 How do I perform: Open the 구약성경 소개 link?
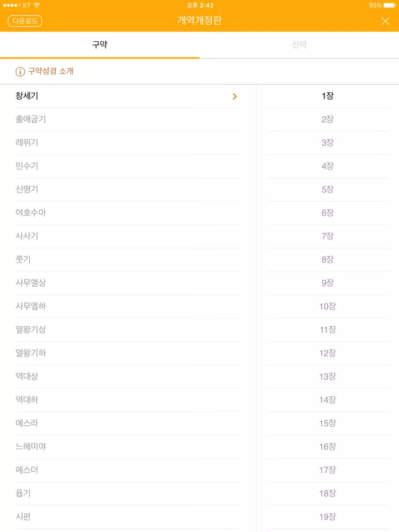coord(51,71)
